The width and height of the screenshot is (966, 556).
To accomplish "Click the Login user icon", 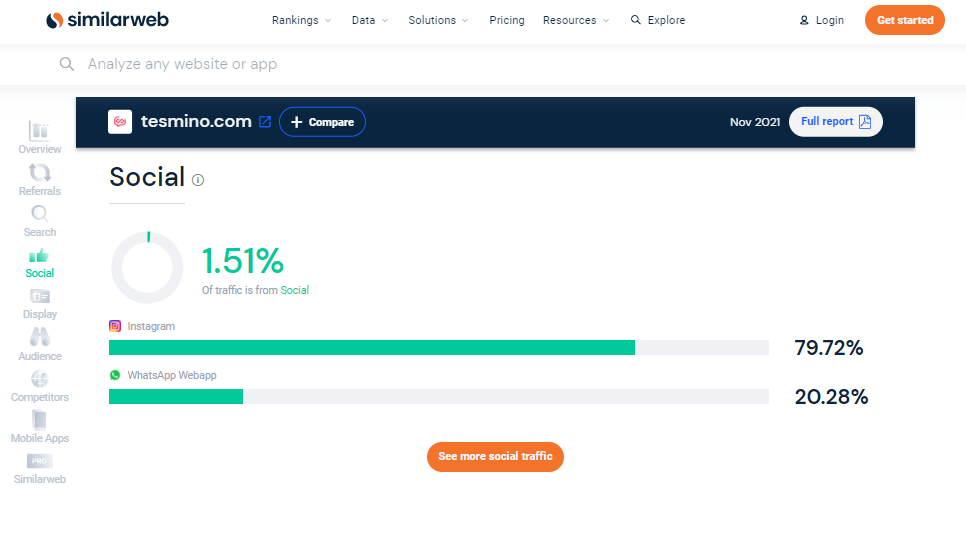I will [804, 20].
